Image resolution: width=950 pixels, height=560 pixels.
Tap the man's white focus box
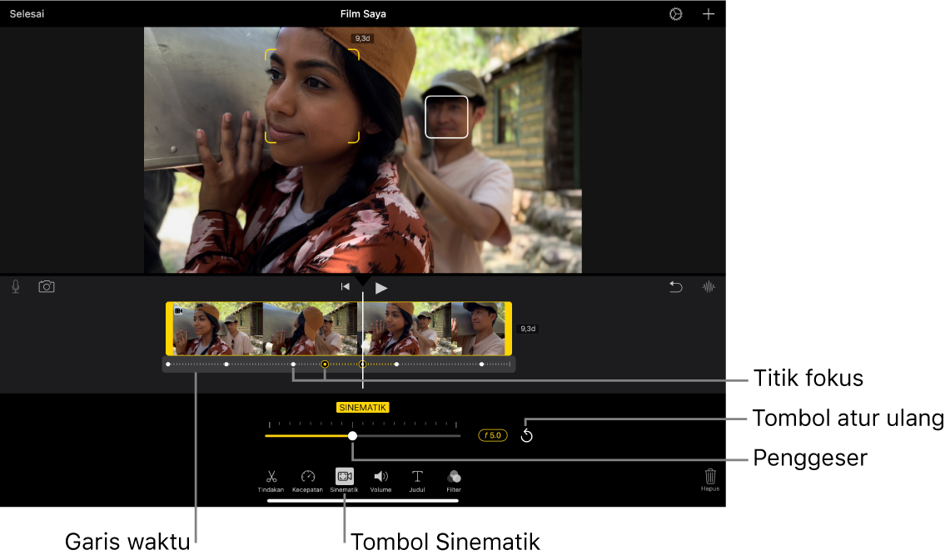(446, 116)
